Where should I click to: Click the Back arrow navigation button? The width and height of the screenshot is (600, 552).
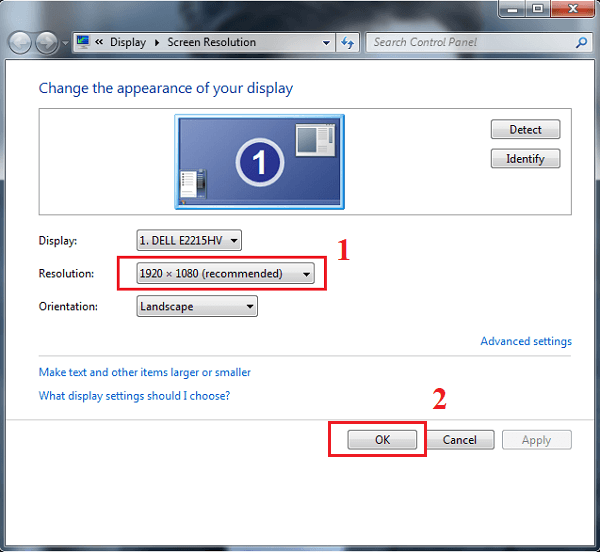[x=20, y=43]
